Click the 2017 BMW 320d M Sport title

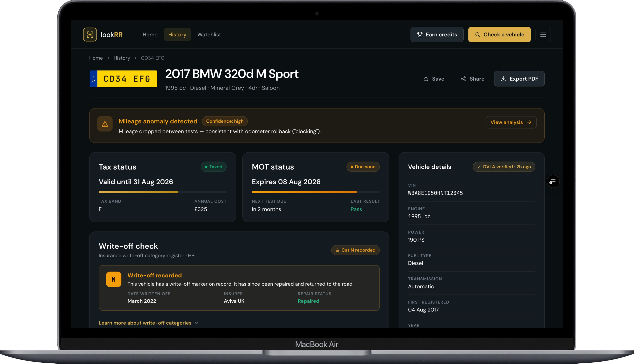pos(232,74)
